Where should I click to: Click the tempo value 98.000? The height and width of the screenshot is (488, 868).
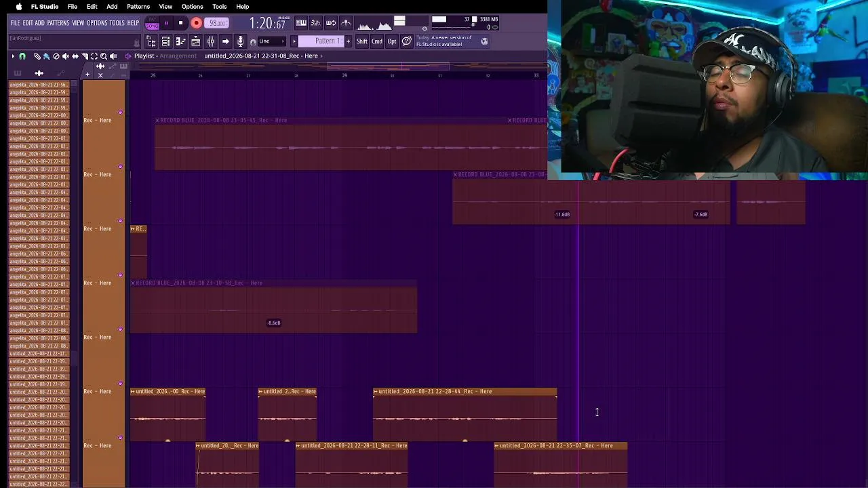[217, 23]
